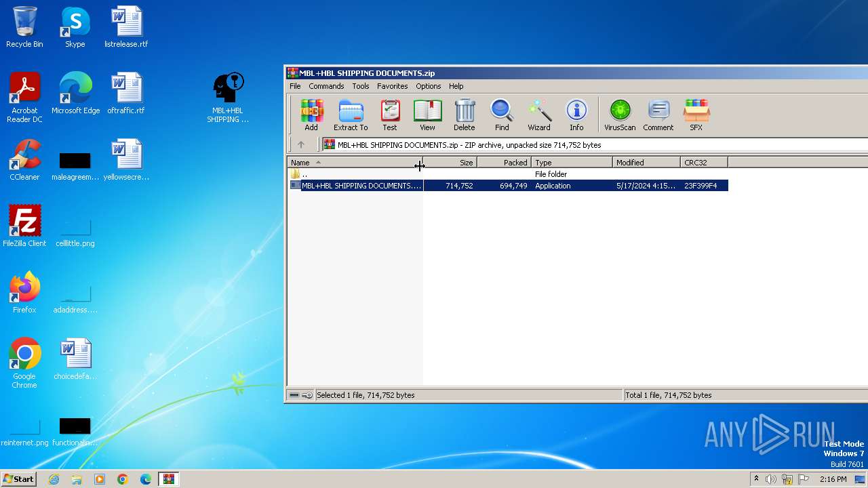The image size is (868, 488).
Task: Open the Commands menu
Action: pos(326,86)
